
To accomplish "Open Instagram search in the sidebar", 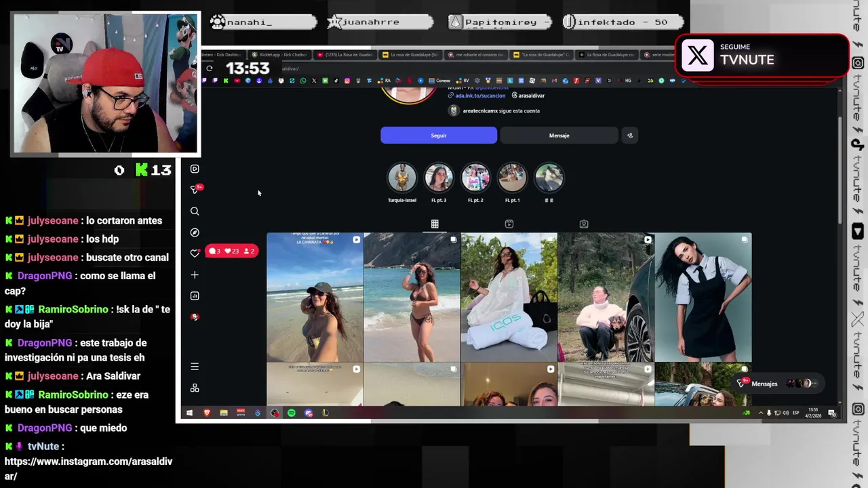I will [x=195, y=211].
